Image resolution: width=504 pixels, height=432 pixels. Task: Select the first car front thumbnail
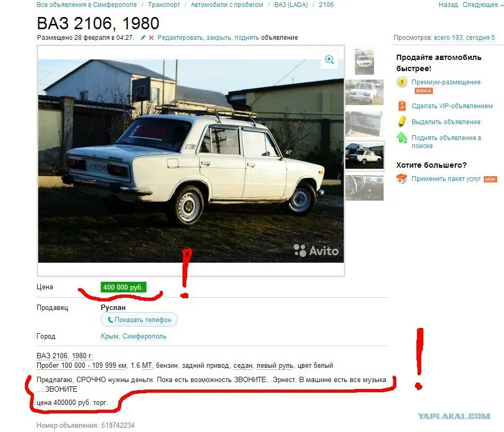364,61
